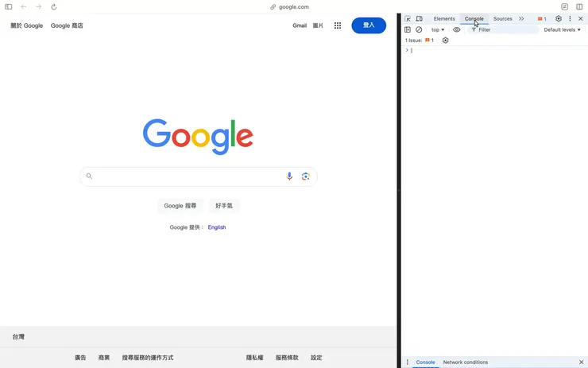The width and height of the screenshot is (588, 368).
Task: Open the Google 商店 link
Action: pos(67,25)
